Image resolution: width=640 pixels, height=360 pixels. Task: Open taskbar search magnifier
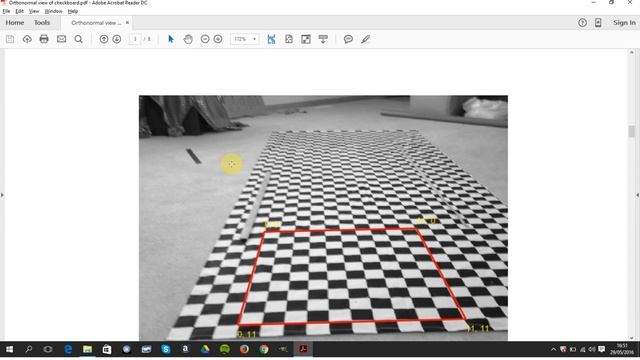tap(29, 349)
